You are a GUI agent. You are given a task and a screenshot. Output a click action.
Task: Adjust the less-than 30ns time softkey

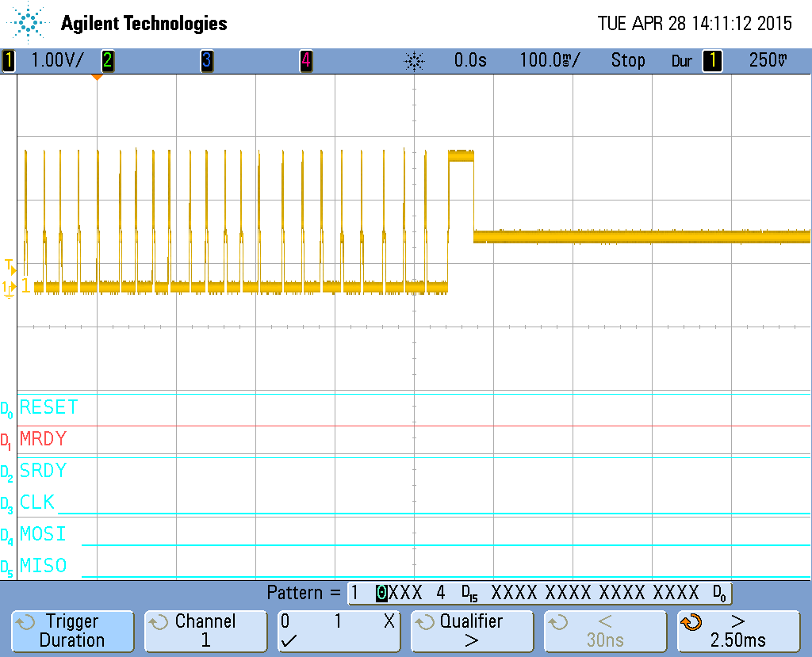(605, 631)
